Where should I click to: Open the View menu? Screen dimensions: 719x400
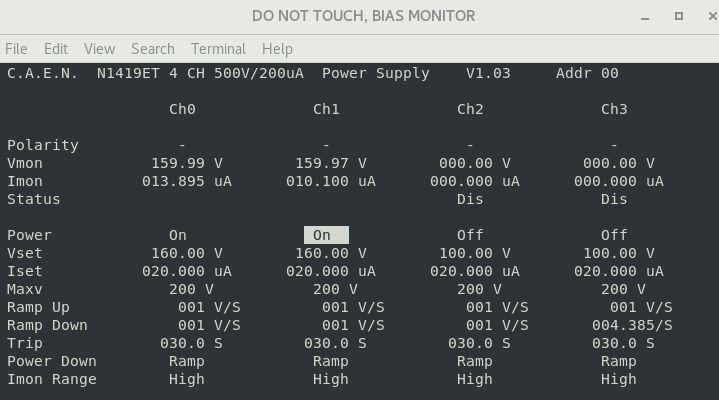point(99,48)
